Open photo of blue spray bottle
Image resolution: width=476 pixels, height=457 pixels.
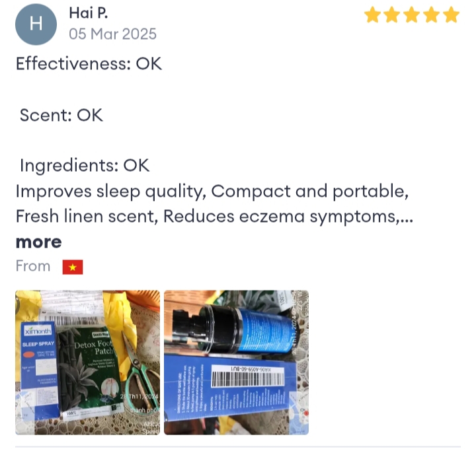coord(236,363)
